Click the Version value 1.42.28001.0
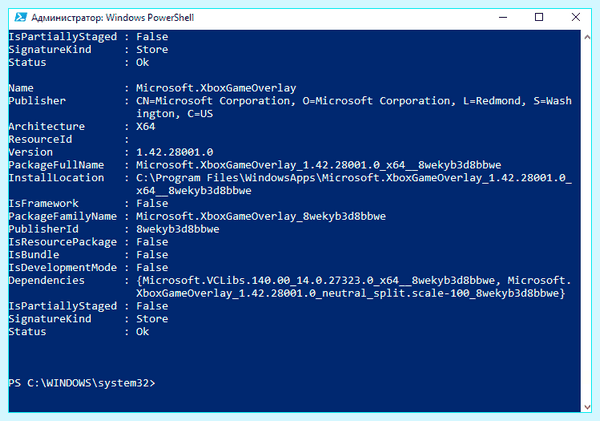The width and height of the screenshot is (600, 421). point(174,152)
